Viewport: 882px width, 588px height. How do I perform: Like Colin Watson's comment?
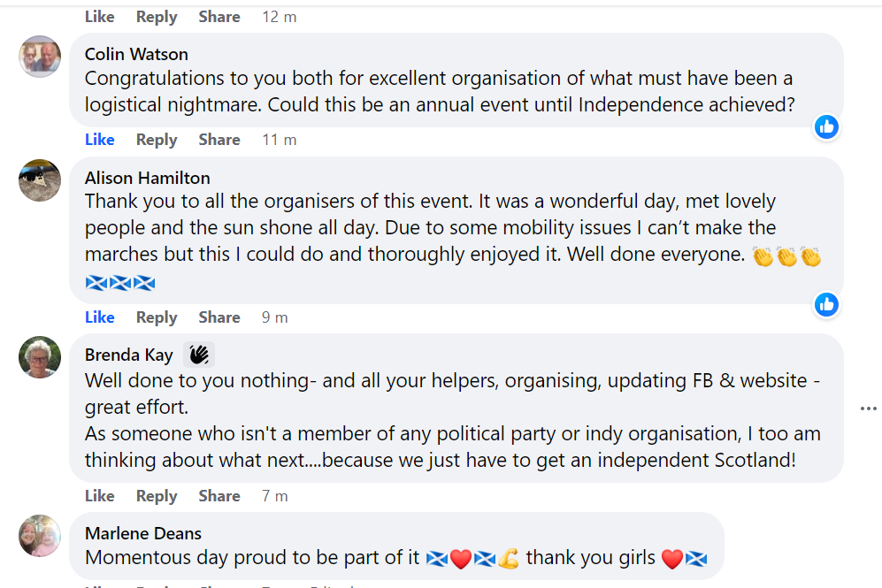point(100,140)
